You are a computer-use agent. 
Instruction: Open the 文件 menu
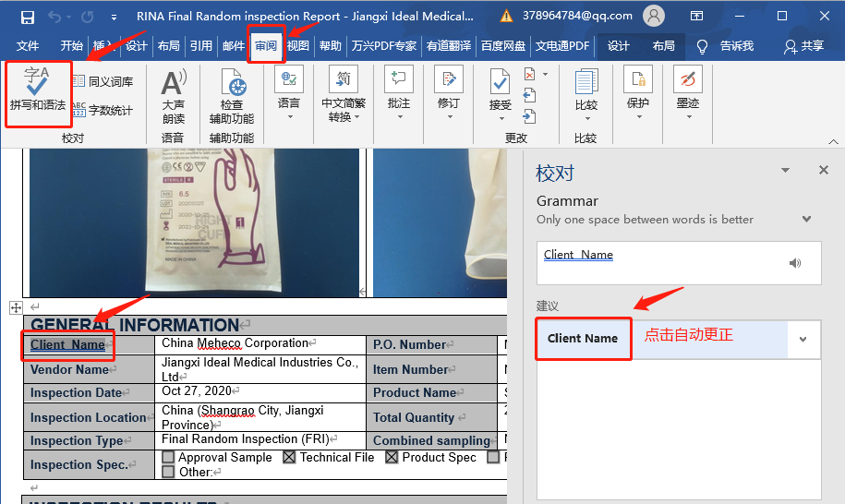(28, 46)
